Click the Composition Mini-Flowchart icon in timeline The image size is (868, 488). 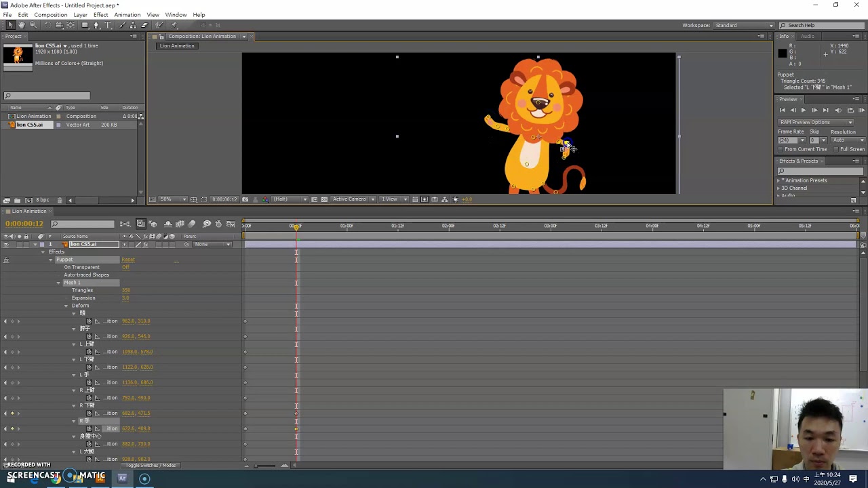125,224
